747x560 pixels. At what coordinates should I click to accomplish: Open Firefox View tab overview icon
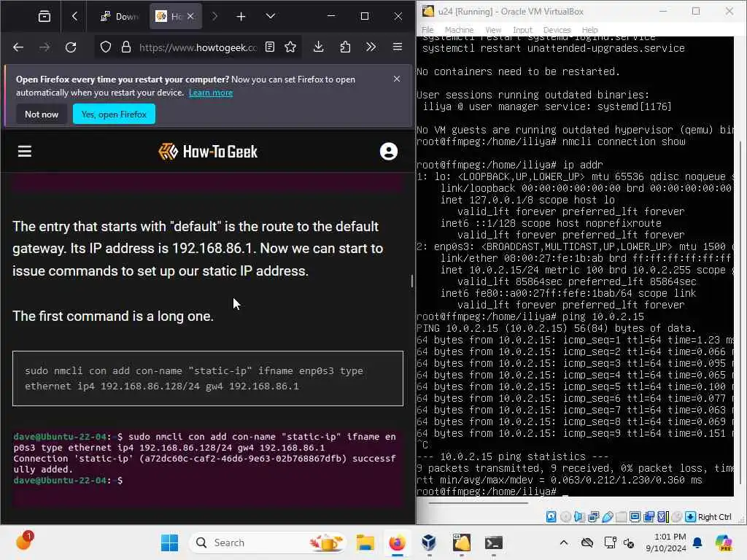(x=44, y=17)
